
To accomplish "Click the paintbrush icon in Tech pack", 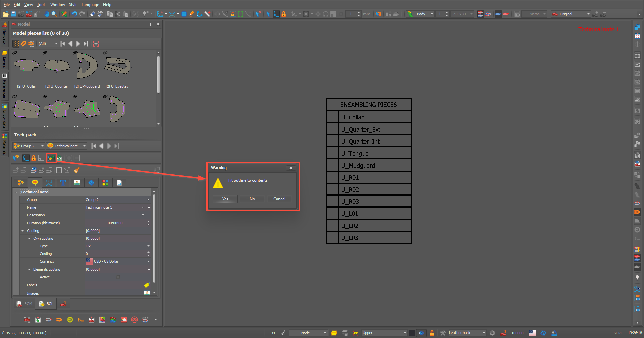I will [x=77, y=170].
